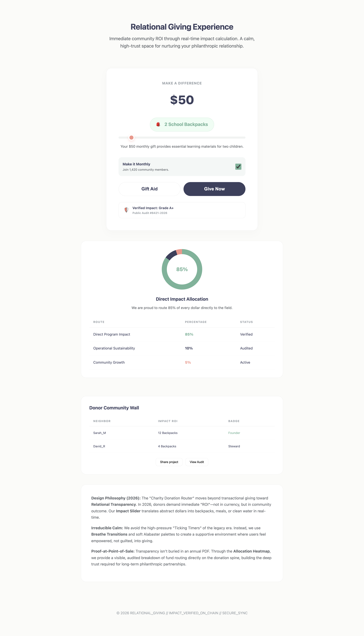Click the David_R neighbor entry

pos(99,446)
